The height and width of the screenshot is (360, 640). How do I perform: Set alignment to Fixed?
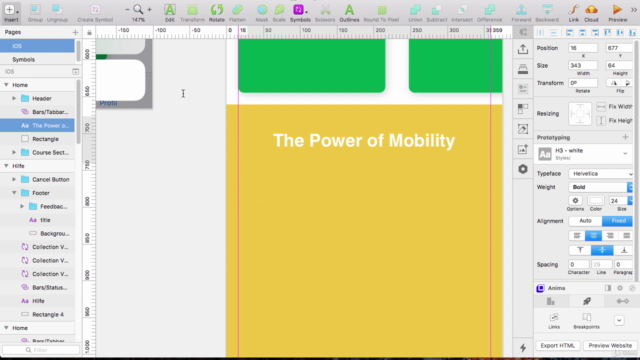pyautogui.click(x=617, y=221)
